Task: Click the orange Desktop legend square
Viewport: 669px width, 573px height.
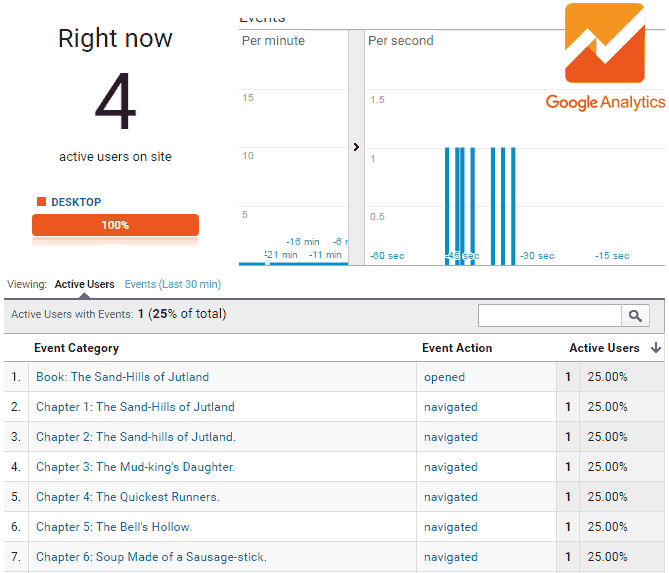Action: [41, 202]
